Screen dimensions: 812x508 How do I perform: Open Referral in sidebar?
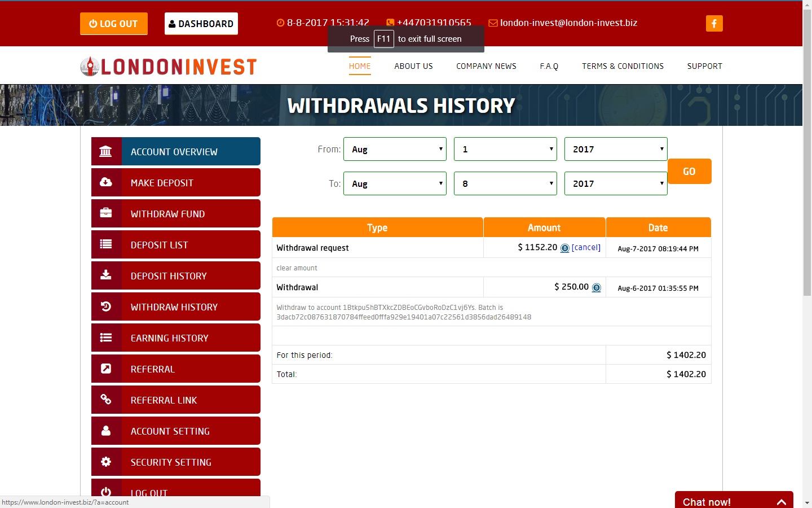tap(176, 369)
